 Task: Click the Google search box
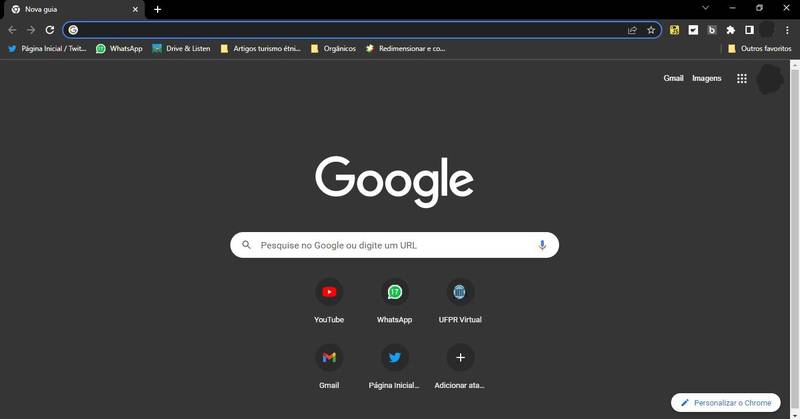(394, 245)
